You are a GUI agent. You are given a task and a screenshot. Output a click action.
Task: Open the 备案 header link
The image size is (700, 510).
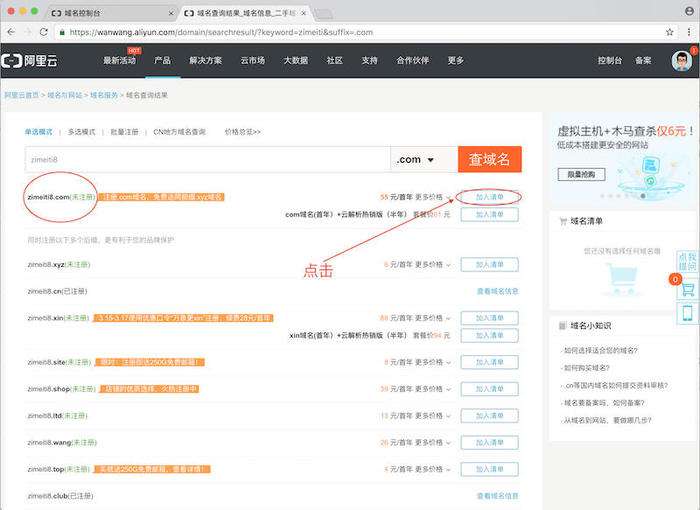[x=643, y=60]
